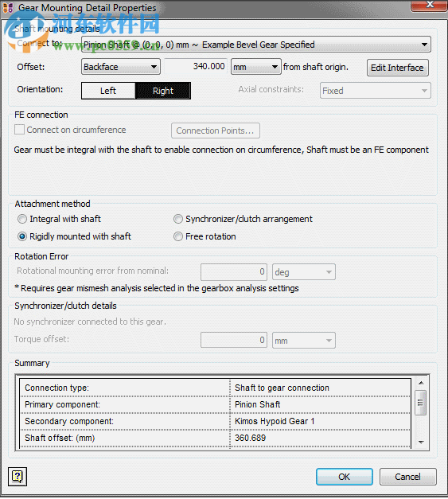Screen dimensions: 448x499
Task: Click the dialog title bar app icon
Action: pyautogui.click(x=8, y=8)
